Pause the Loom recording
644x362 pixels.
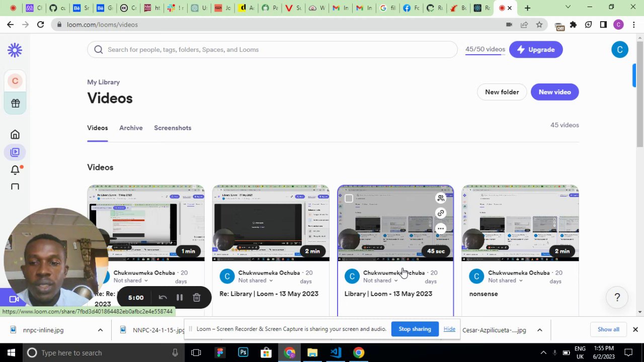pyautogui.click(x=180, y=298)
